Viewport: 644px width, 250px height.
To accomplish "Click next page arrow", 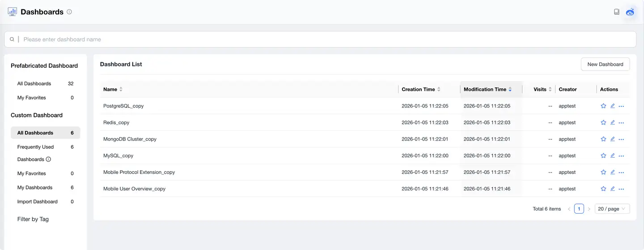I will point(589,209).
